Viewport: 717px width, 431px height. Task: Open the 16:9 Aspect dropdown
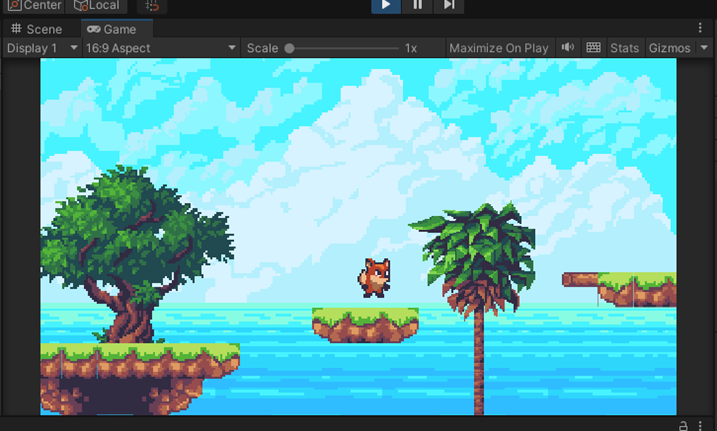pyautogui.click(x=161, y=48)
